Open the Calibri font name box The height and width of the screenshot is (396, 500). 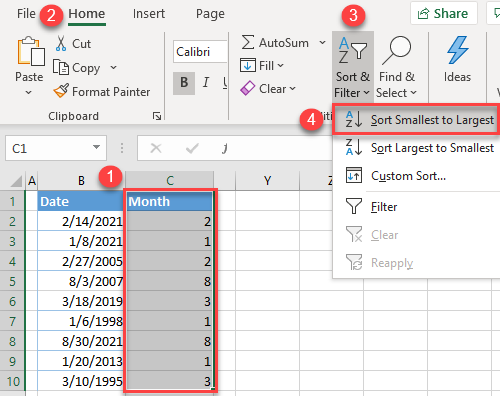(200, 52)
